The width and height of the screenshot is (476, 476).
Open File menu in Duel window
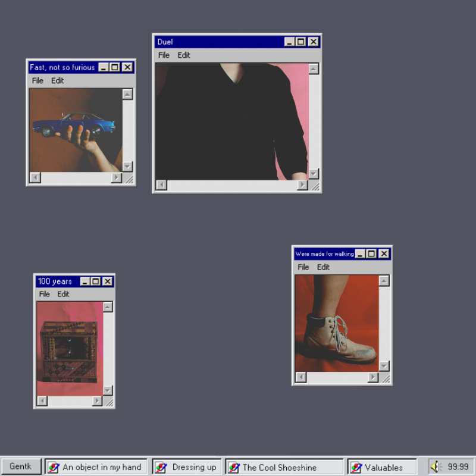(164, 55)
